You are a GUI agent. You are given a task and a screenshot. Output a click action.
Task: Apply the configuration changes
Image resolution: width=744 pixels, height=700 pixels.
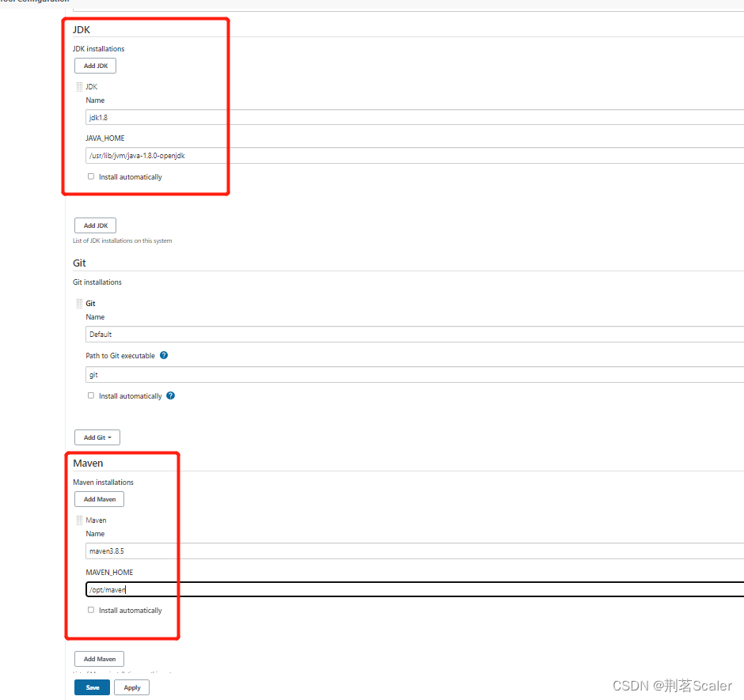[132, 687]
